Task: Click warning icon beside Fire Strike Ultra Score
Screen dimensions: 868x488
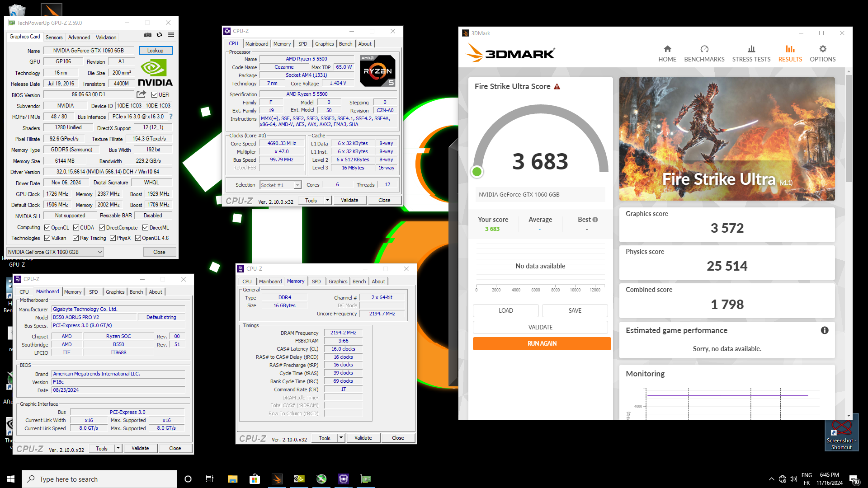Action: tap(557, 86)
